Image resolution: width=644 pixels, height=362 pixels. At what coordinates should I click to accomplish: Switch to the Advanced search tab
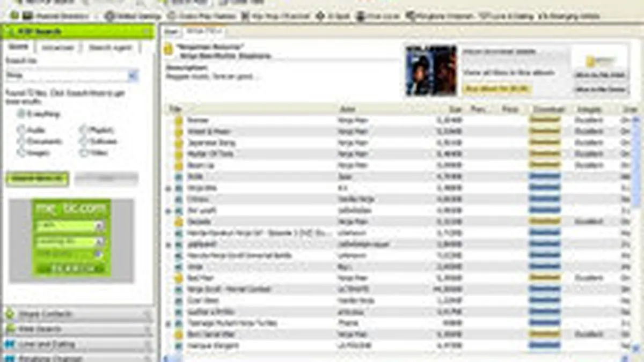(57, 48)
